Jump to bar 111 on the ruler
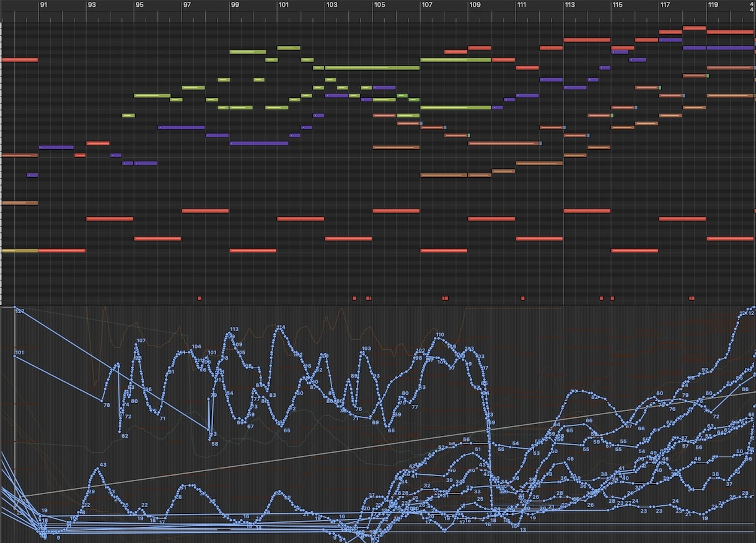The height and width of the screenshot is (543, 756). (522, 5)
